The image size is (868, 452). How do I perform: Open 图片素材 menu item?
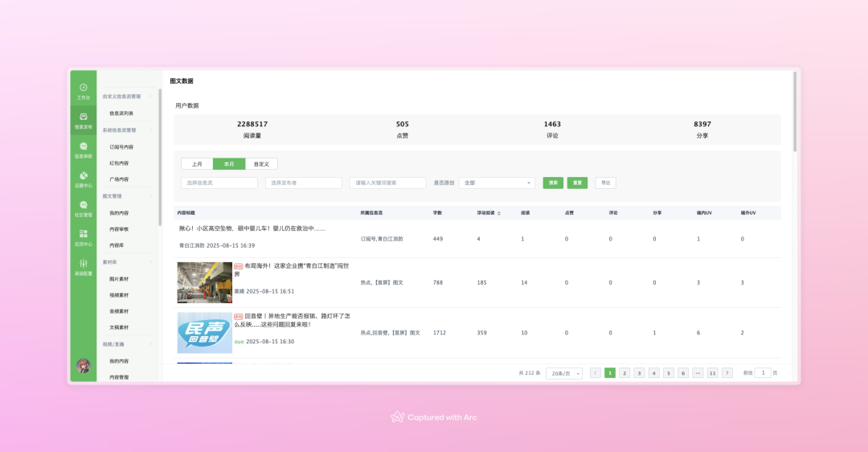[x=119, y=279]
